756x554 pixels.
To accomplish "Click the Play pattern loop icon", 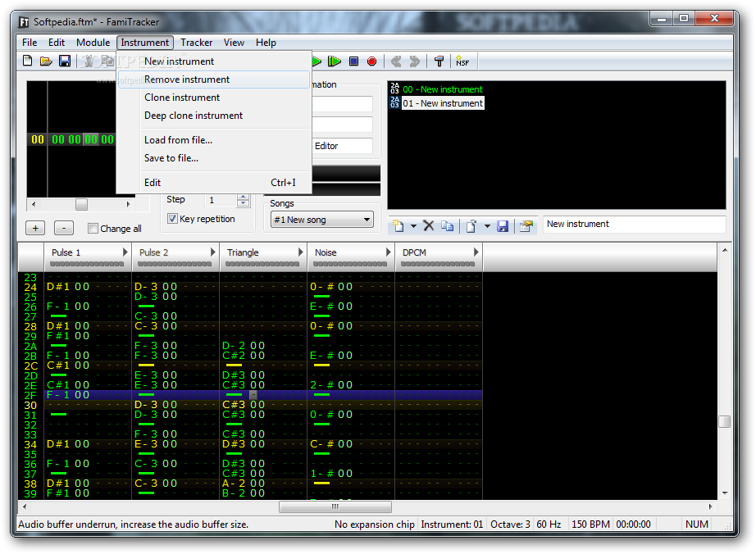I will [334, 61].
